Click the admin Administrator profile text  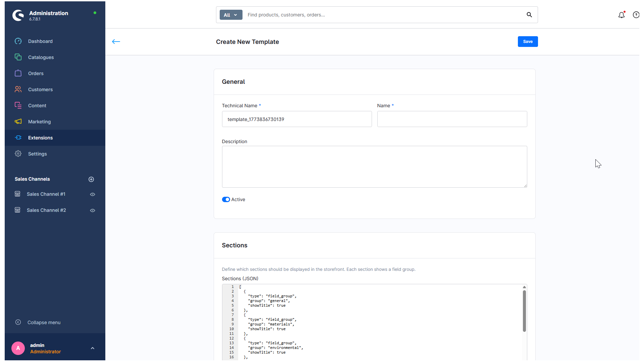[x=45, y=348]
